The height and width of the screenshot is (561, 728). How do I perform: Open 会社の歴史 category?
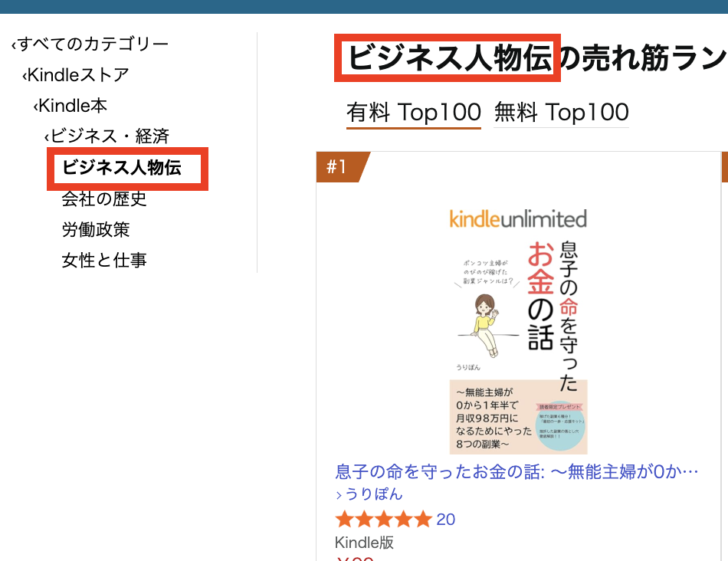pos(104,199)
